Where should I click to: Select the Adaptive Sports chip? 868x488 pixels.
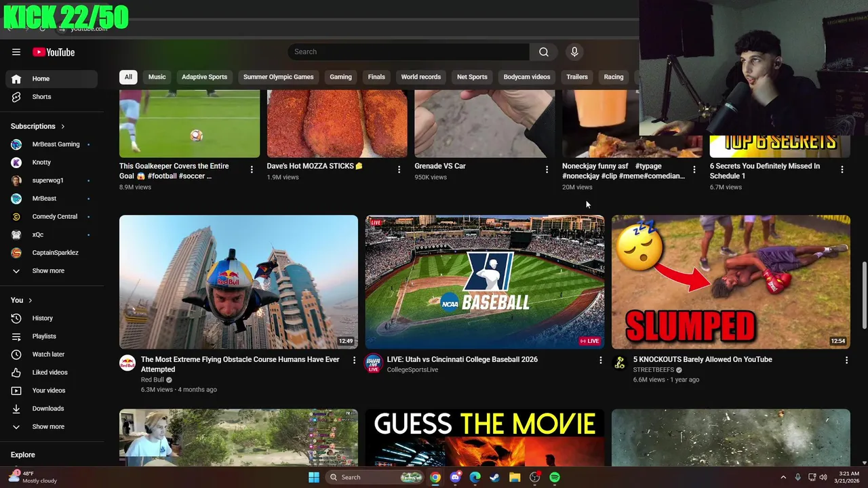click(x=204, y=77)
